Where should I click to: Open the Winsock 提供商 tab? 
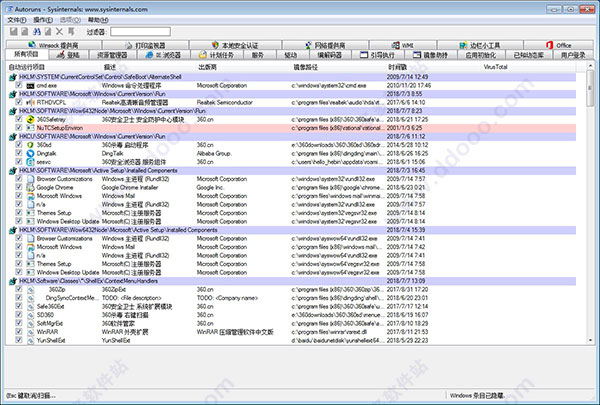click(54, 45)
